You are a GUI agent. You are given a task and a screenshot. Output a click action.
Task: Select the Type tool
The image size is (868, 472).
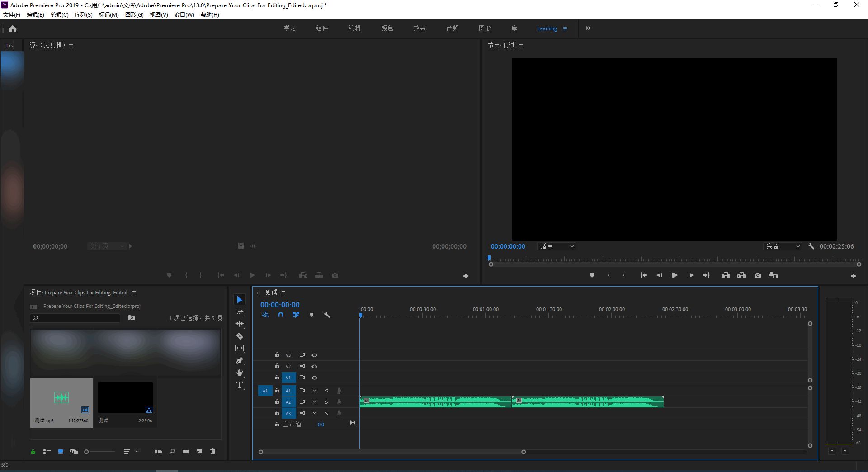pyautogui.click(x=240, y=385)
